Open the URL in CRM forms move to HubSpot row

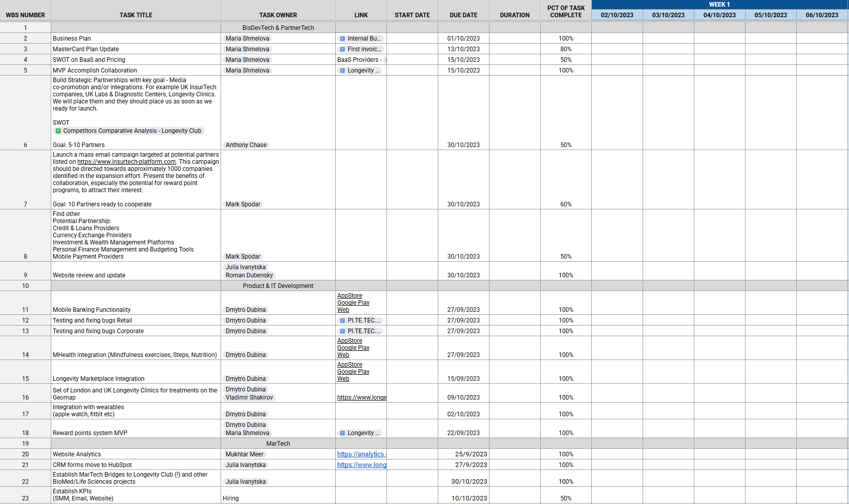(361, 465)
